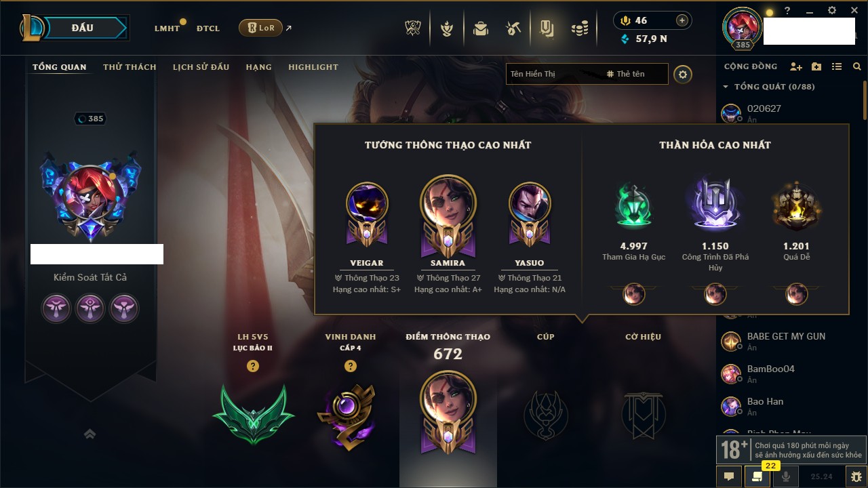Click the add friend icon
The width and height of the screenshot is (868, 488).
pos(796,66)
